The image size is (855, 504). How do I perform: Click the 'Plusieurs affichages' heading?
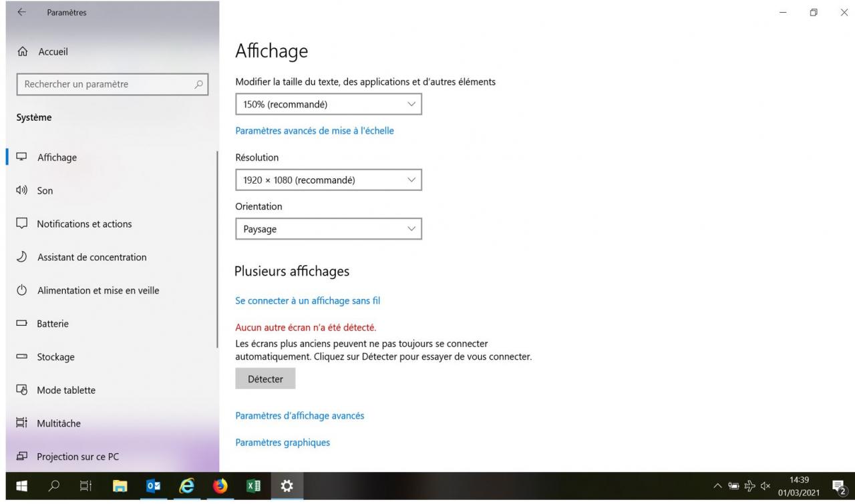[292, 271]
